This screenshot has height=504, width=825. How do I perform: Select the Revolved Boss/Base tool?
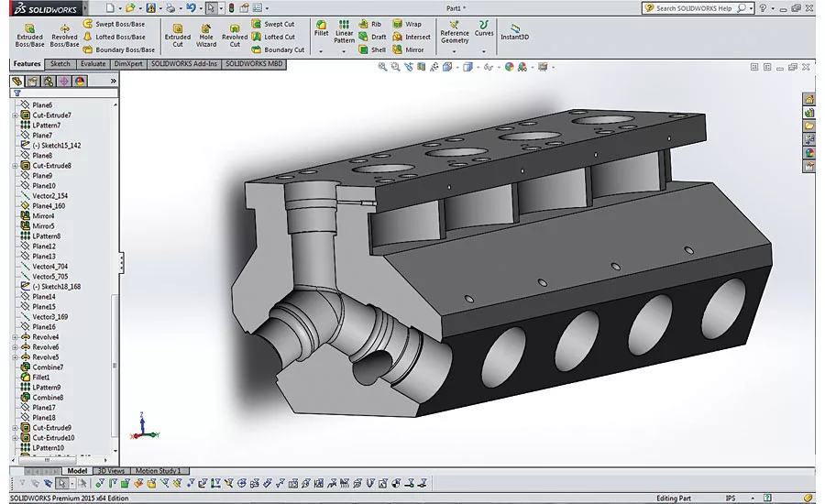[64, 35]
